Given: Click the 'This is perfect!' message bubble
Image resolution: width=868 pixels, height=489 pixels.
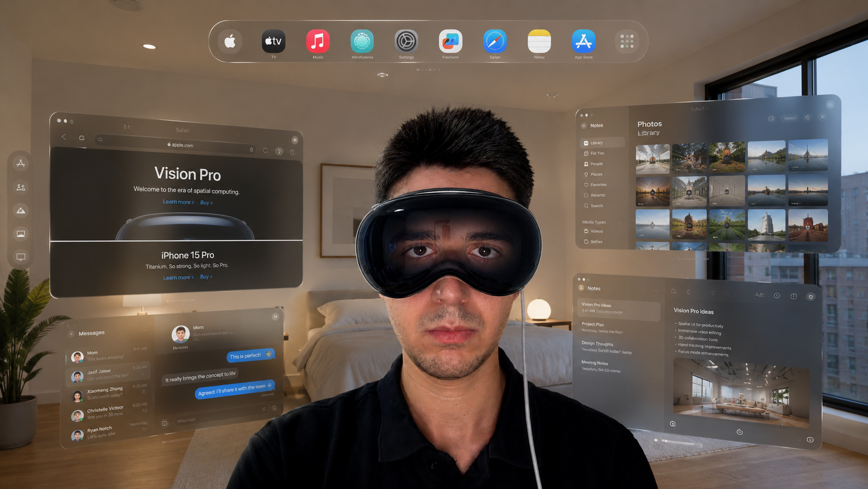Looking at the screenshot, I should (251, 355).
